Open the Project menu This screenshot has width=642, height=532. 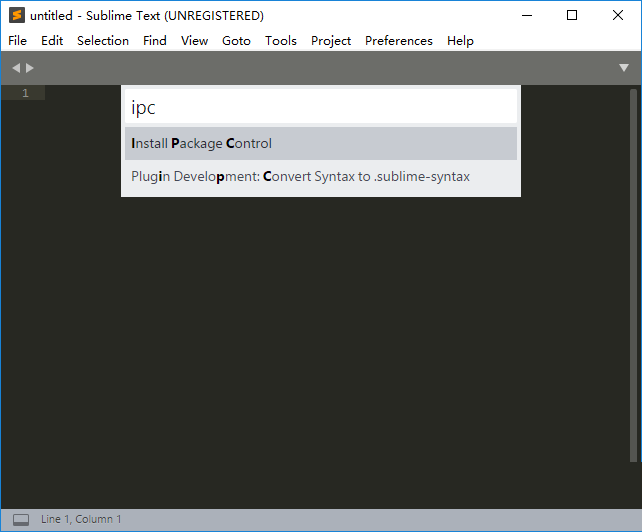pos(331,41)
